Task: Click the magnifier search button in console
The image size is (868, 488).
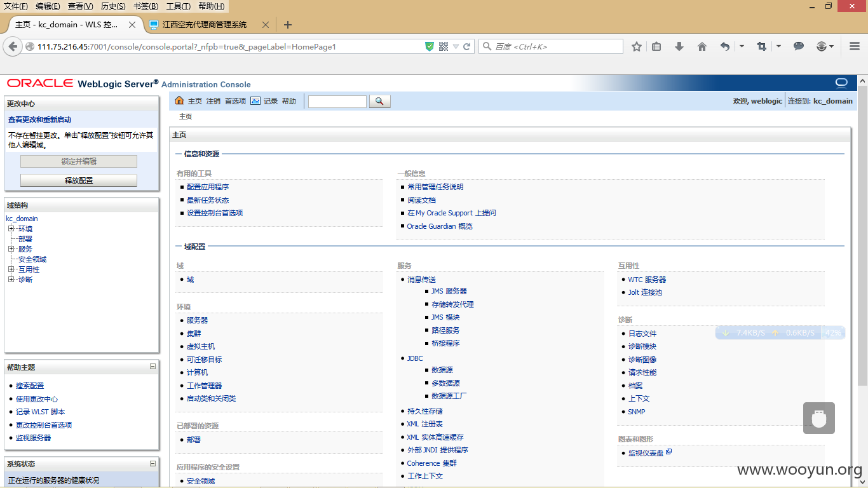Action: coord(379,101)
